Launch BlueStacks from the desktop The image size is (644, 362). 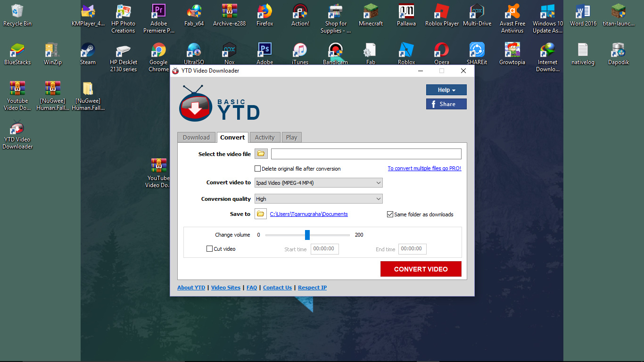(17, 53)
